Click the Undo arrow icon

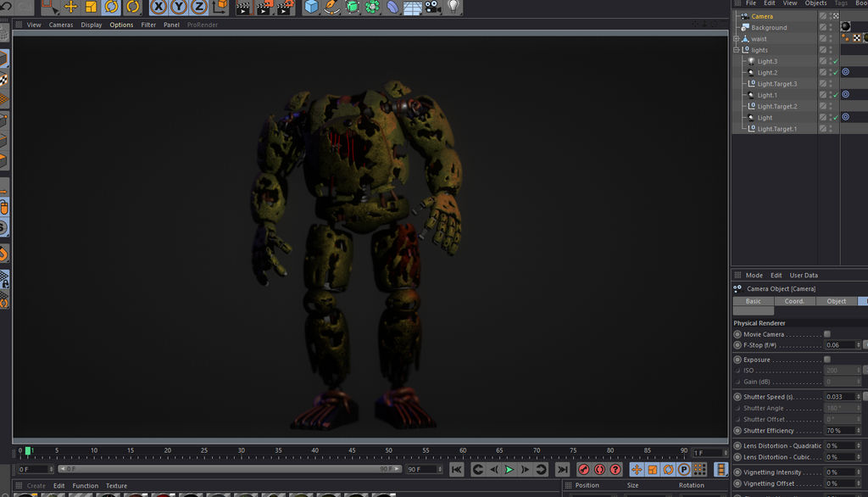click(x=7, y=7)
